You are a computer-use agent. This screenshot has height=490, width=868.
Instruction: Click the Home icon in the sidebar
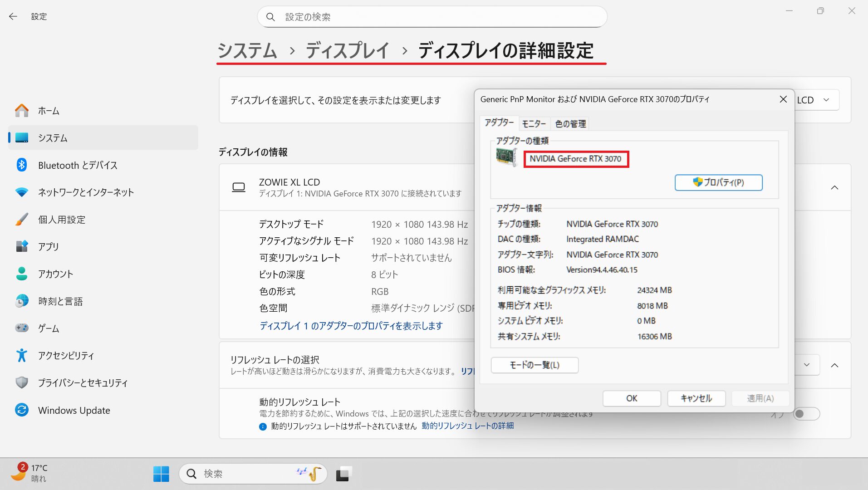click(21, 111)
